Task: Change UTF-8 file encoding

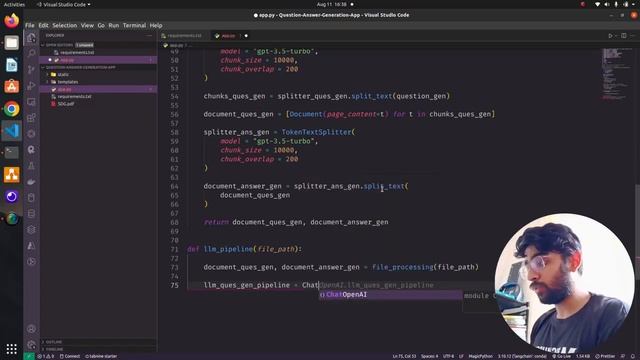Action: click(x=448, y=356)
